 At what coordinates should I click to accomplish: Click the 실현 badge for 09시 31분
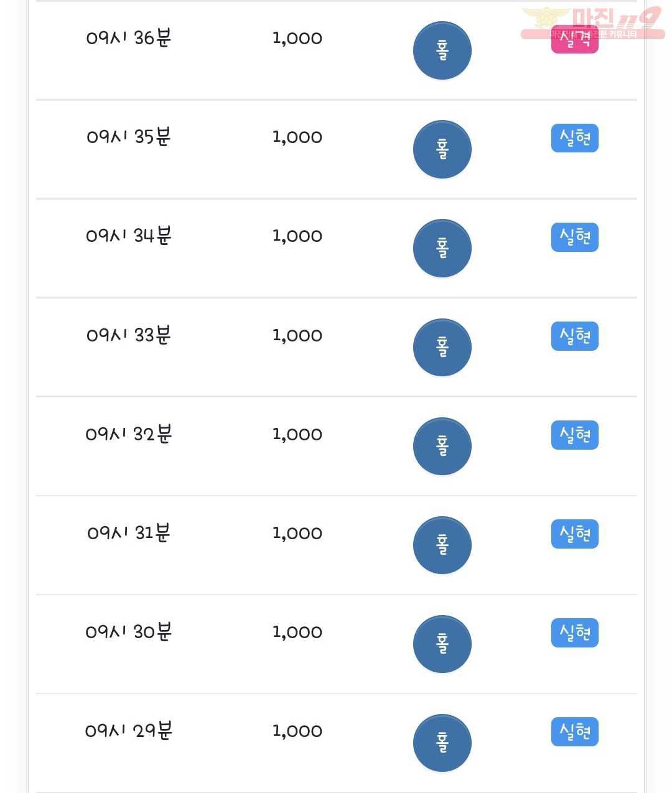pyautogui.click(x=575, y=534)
